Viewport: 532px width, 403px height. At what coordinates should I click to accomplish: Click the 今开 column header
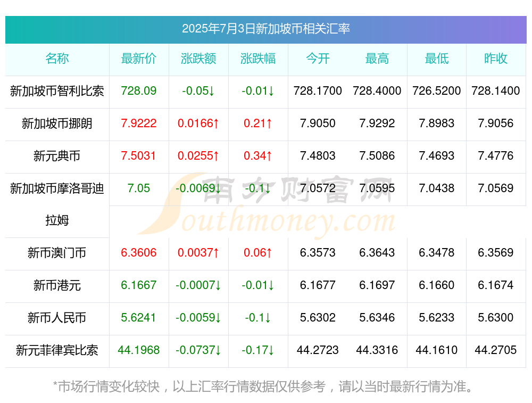318,59
